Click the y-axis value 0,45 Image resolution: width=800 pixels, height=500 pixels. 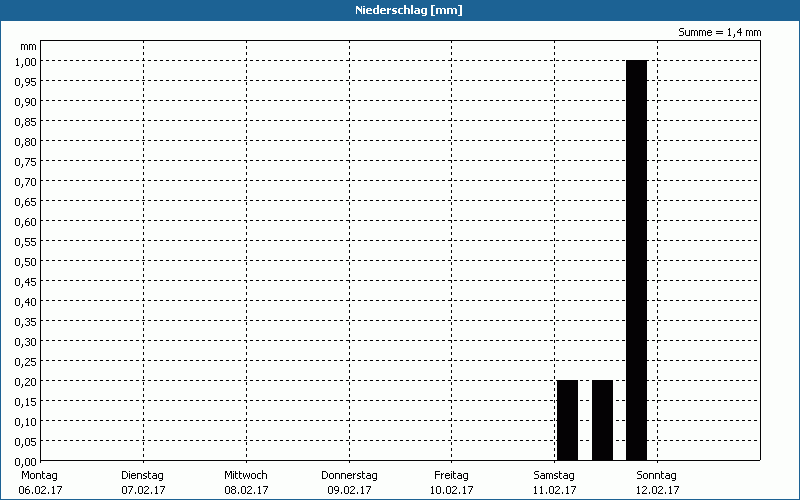26,282
